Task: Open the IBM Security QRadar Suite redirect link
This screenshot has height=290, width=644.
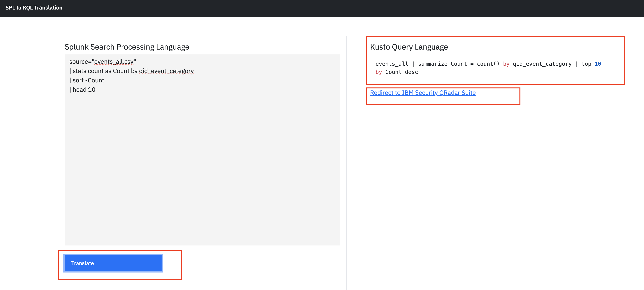Action: (x=423, y=93)
